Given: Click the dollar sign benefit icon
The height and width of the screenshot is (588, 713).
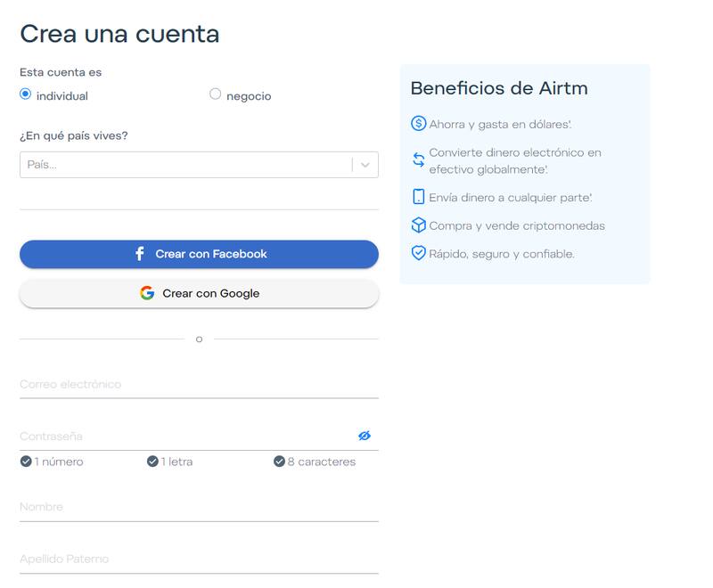Looking at the screenshot, I should tap(418, 124).
